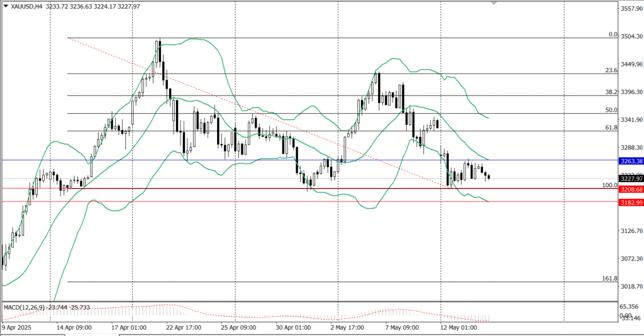
Task: Select the Fibonacci 161.8 level label
Action: tap(609, 278)
